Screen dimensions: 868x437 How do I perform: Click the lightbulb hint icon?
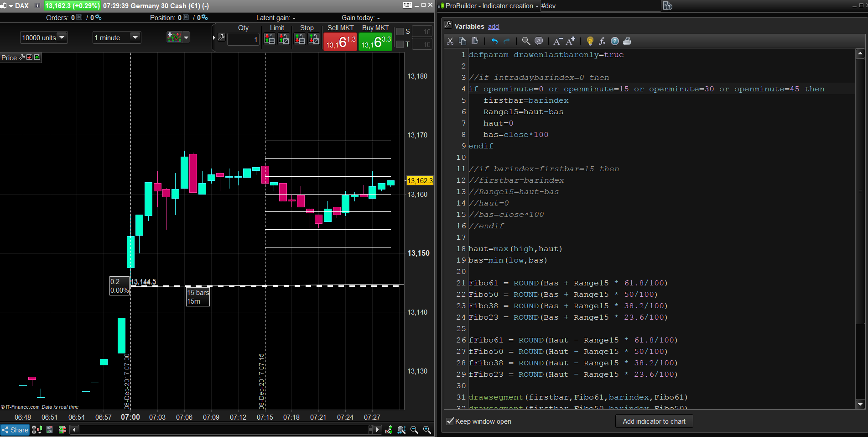[590, 41]
